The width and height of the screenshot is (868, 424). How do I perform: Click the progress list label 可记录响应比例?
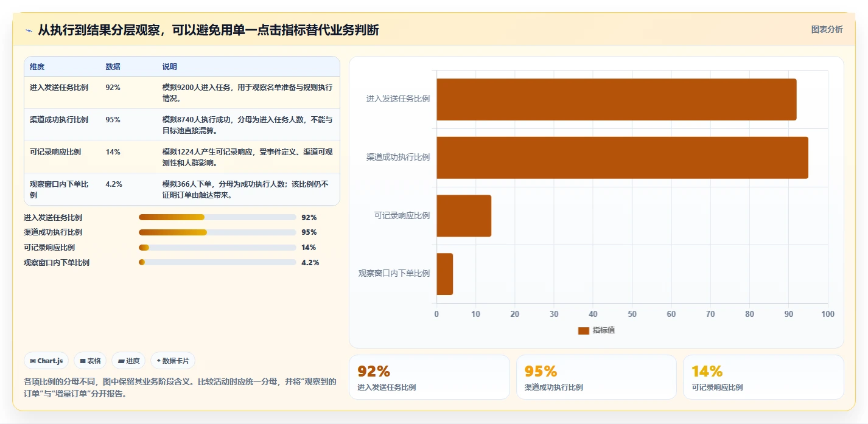(x=49, y=248)
